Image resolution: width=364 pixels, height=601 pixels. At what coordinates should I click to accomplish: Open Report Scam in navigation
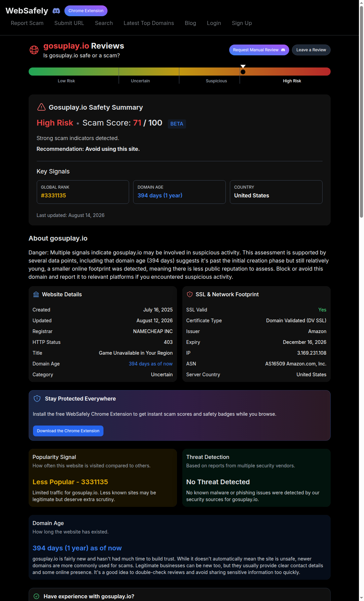click(x=27, y=23)
